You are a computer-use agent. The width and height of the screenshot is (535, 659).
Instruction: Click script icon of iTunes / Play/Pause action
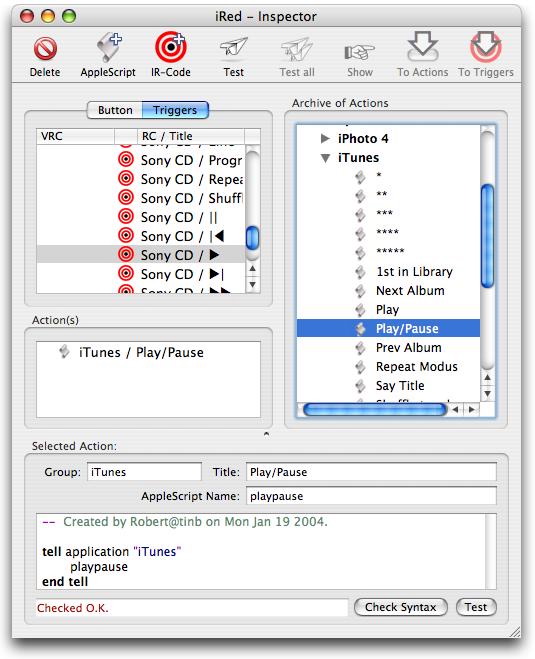(x=64, y=351)
